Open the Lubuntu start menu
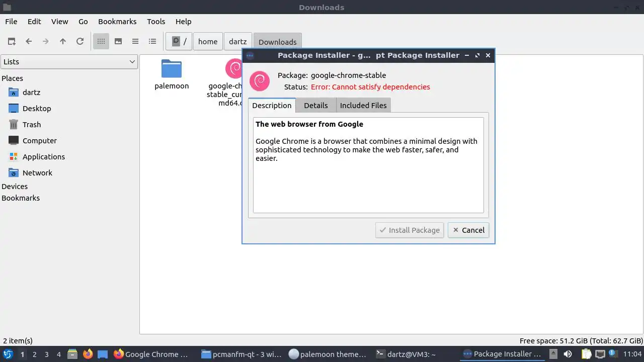 [8, 354]
